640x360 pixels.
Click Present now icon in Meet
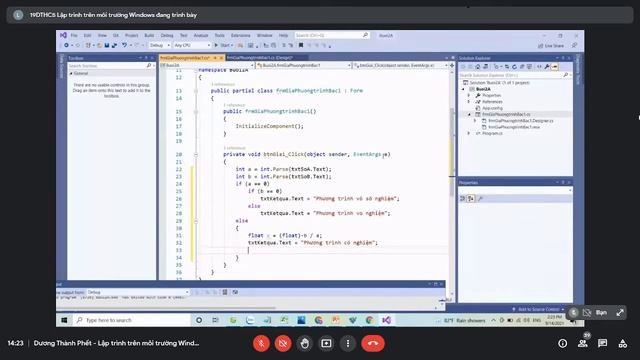click(326, 343)
